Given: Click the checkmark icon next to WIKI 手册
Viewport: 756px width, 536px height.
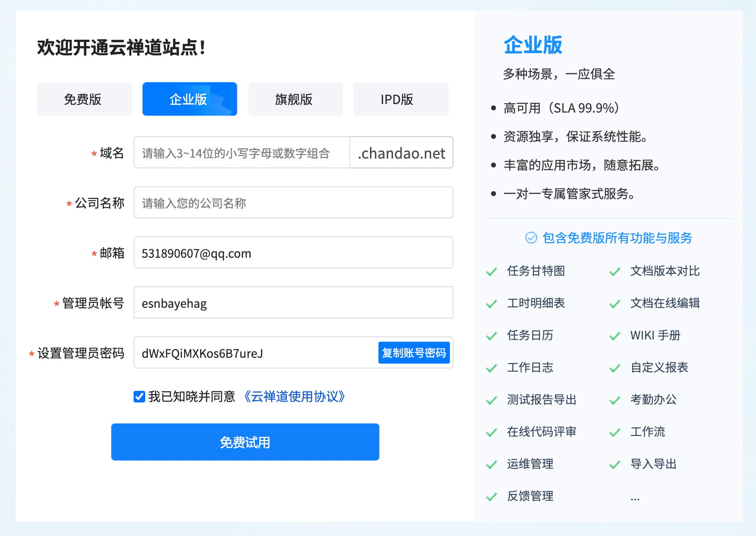Looking at the screenshot, I should click(x=615, y=336).
